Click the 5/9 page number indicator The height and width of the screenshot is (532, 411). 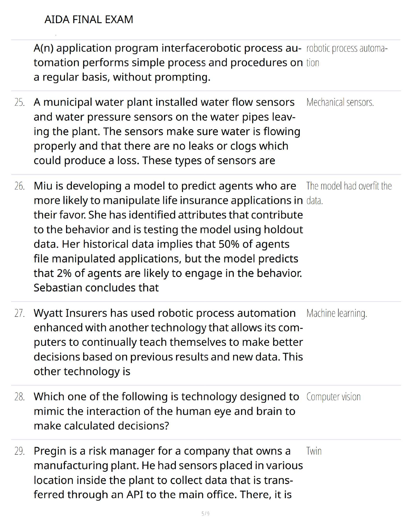click(205, 514)
